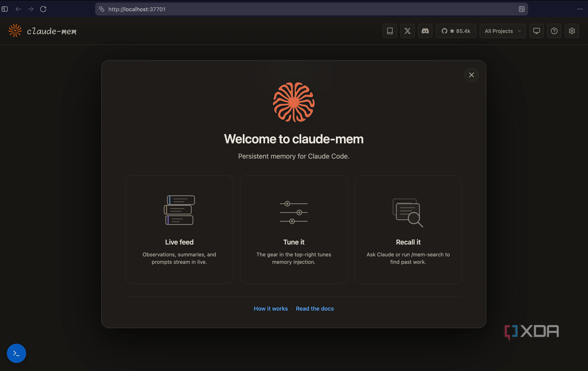Toggle the browser sidebar panel icon
The height and width of the screenshot is (371, 588).
pyautogui.click(x=5, y=9)
